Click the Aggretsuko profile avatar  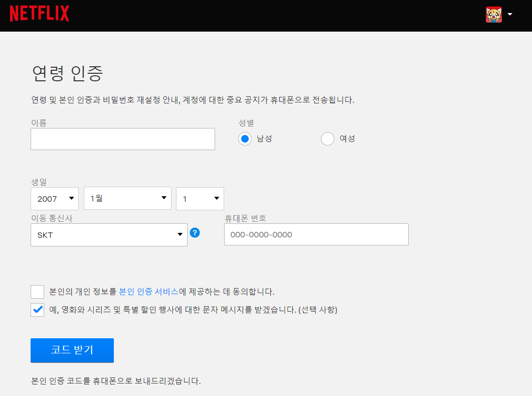point(493,15)
